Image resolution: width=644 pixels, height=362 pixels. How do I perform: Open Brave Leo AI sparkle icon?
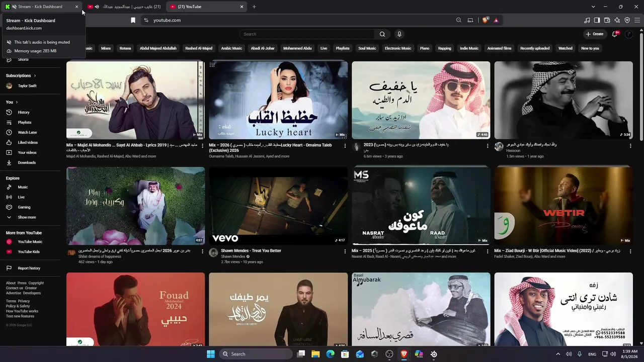point(617,20)
